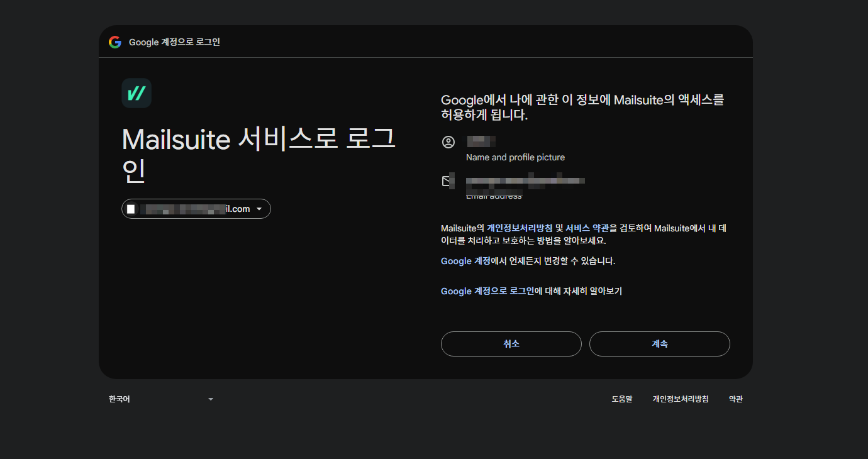The width and height of the screenshot is (868, 459).
Task: Open the 한국어 language dropdown
Action: point(161,399)
